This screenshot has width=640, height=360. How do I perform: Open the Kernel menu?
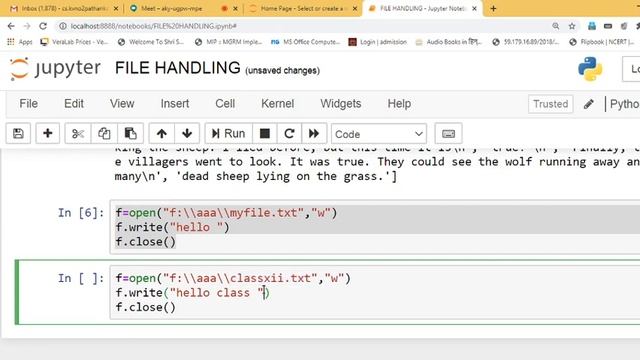pyautogui.click(x=278, y=104)
